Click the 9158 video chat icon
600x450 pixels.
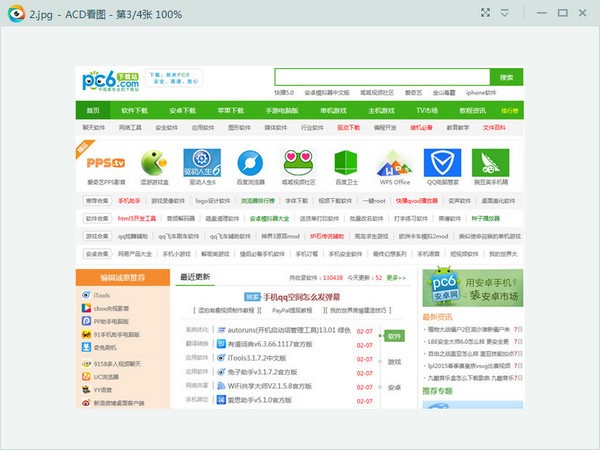(86, 364)
